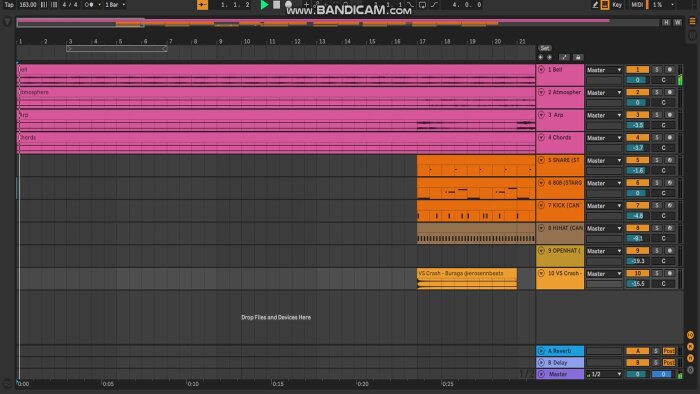Unfold the B Delay return track
700x394 pixels.
541,363
